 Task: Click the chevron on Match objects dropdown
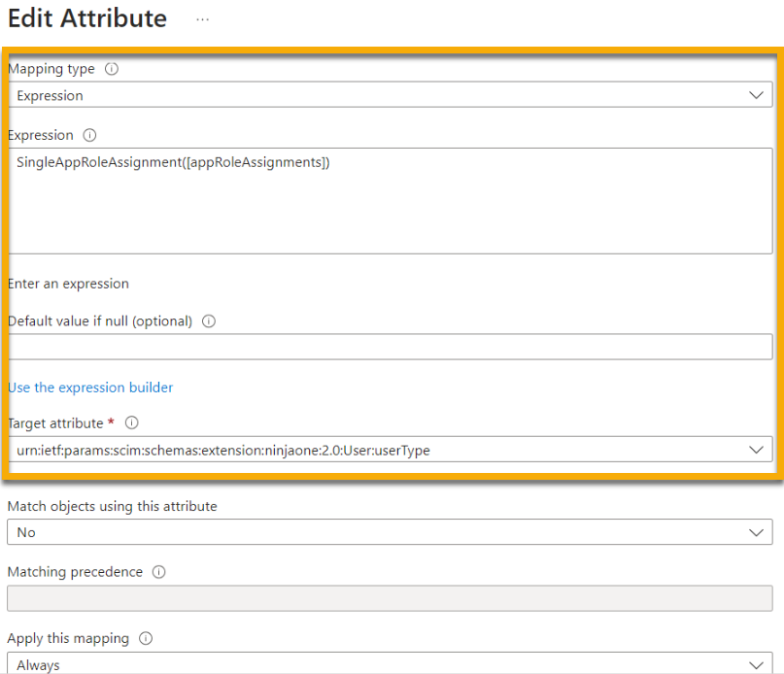click(x=757, y=532)
